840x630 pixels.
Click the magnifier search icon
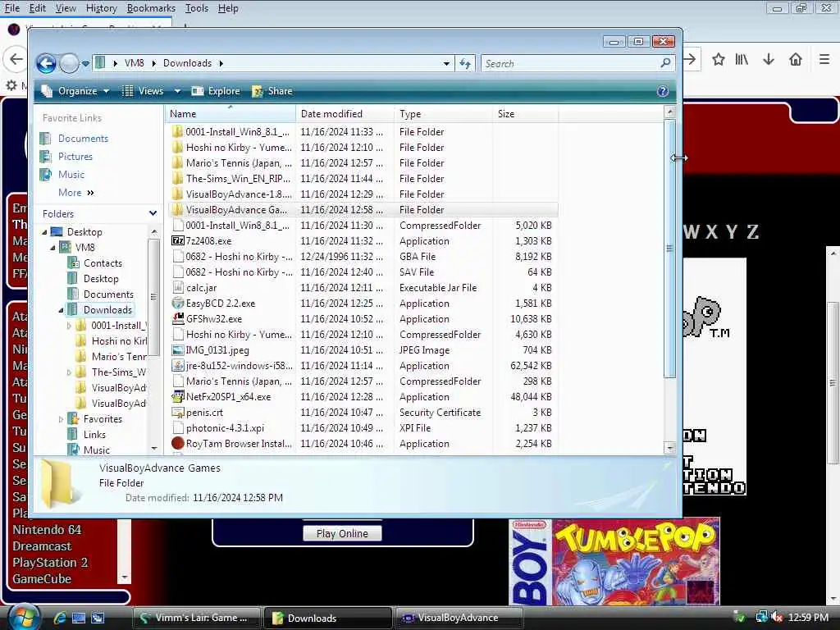click(x=665, y=63)
